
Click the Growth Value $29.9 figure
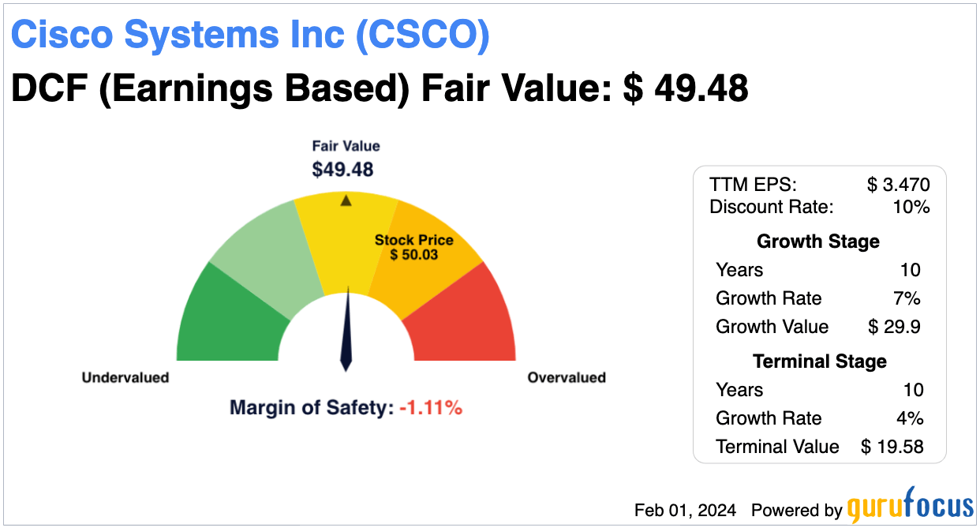point(894,327)
